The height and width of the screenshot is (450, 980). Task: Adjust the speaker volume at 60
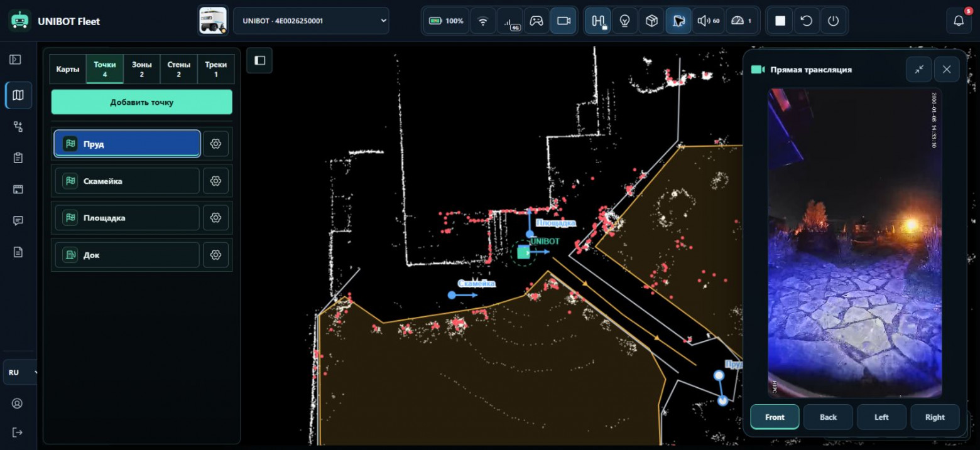tap(708, 21)
